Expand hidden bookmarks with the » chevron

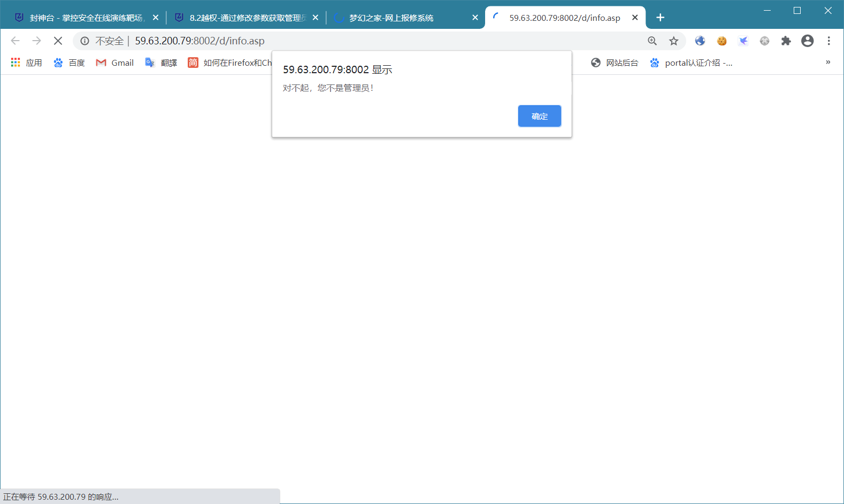click(828, 63)
